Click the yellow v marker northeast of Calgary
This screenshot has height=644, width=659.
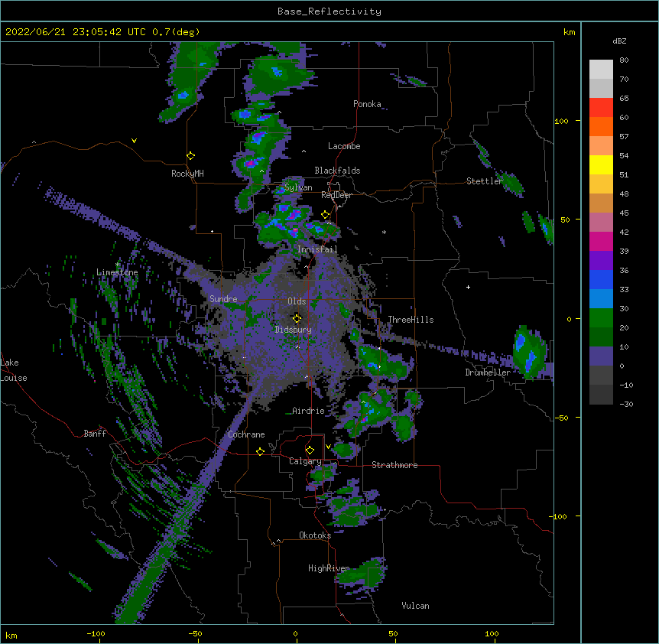pyautogui.click(x=328, y=447)
